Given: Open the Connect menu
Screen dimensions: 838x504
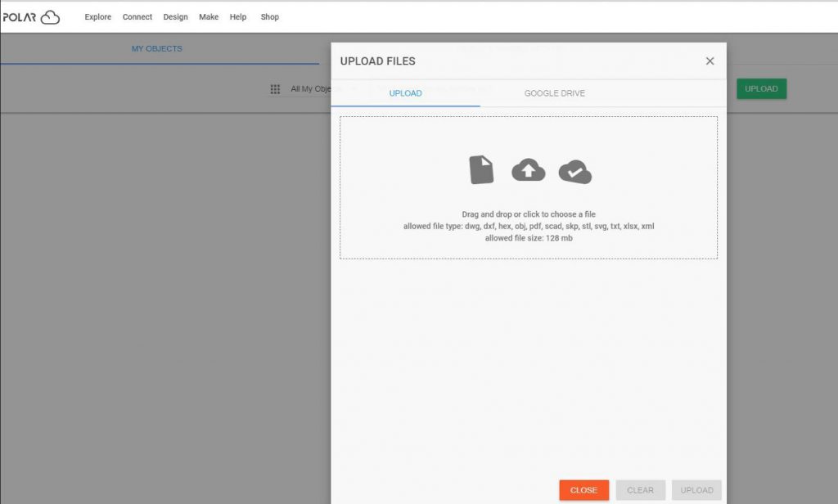Looking at the screenshot, I should 137,17.
